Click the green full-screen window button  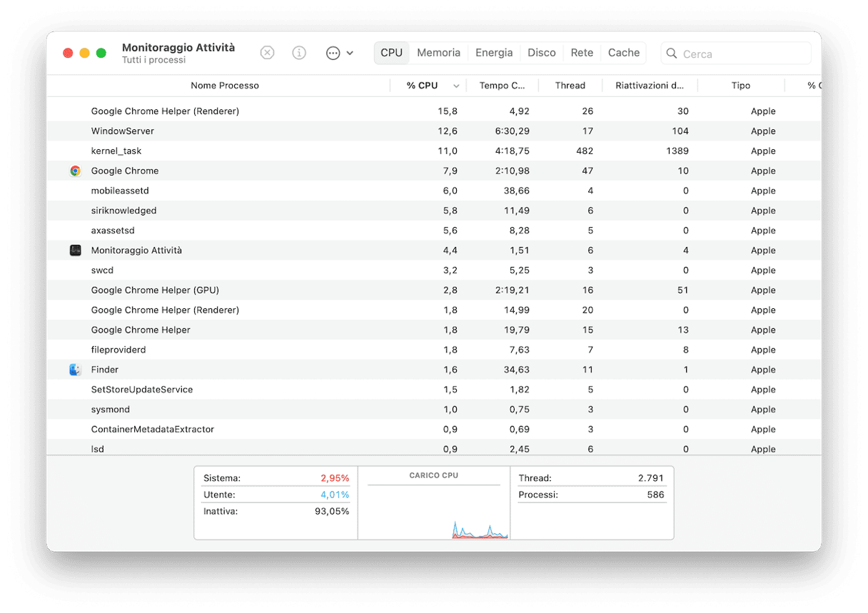point(101,53)
